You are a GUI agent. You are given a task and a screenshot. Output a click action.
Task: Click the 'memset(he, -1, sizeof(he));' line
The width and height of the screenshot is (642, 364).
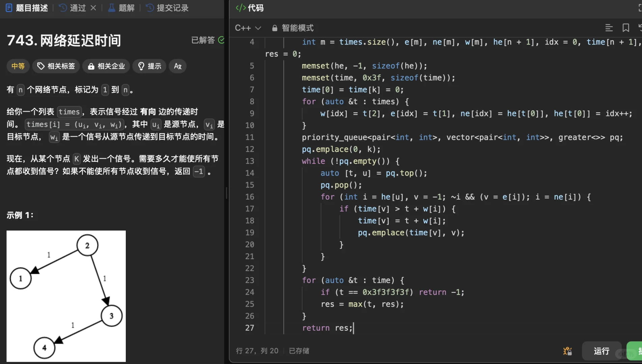364,66
